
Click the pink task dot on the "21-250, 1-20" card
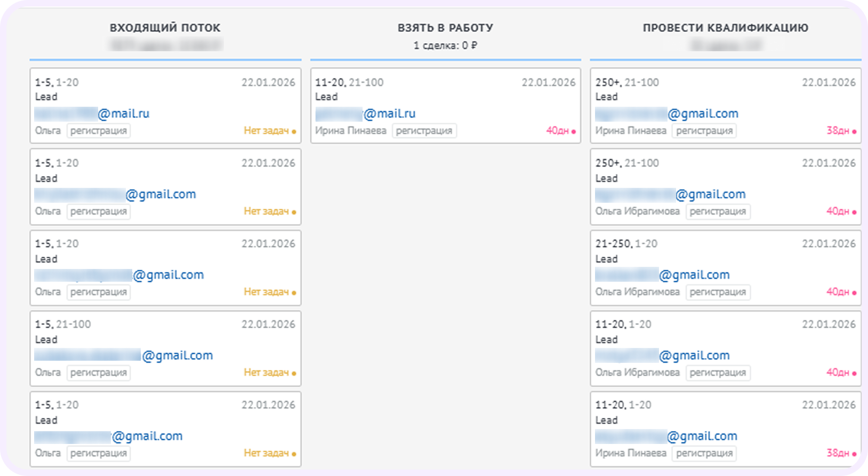click(x=854, y=292)
